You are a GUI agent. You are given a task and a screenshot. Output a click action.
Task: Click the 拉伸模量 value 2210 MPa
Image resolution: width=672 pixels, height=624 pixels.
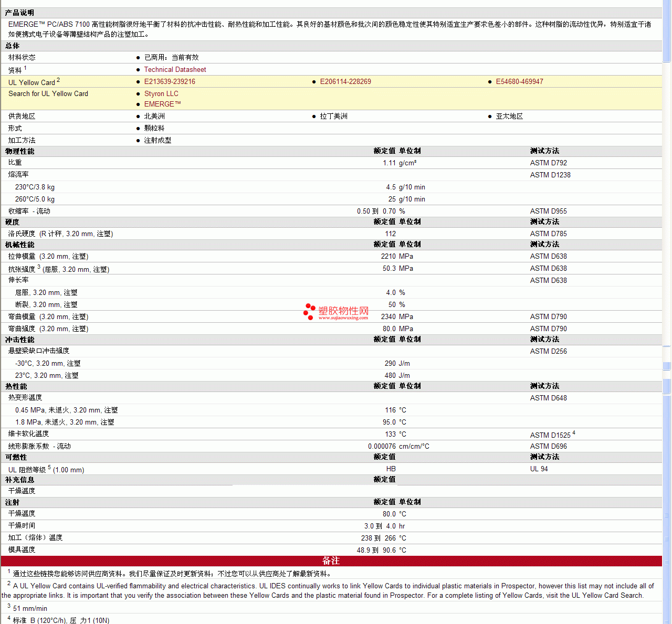tap(397, 256)
